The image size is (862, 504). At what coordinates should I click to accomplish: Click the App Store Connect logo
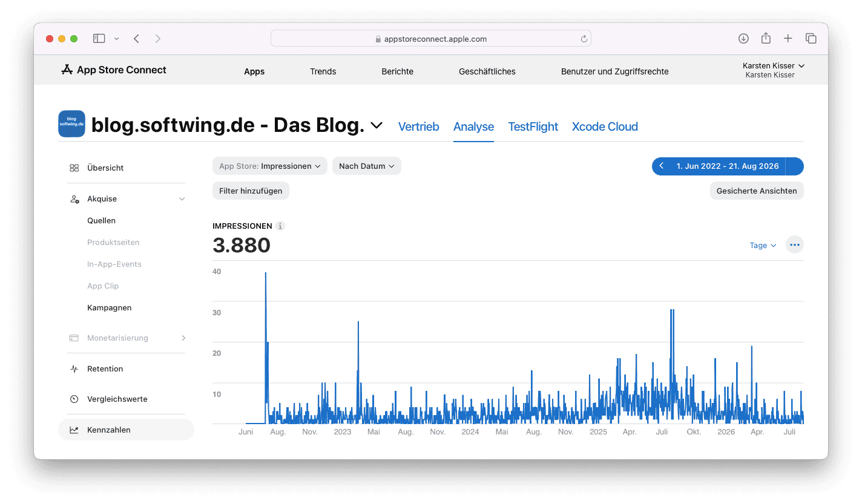(114, 70)
